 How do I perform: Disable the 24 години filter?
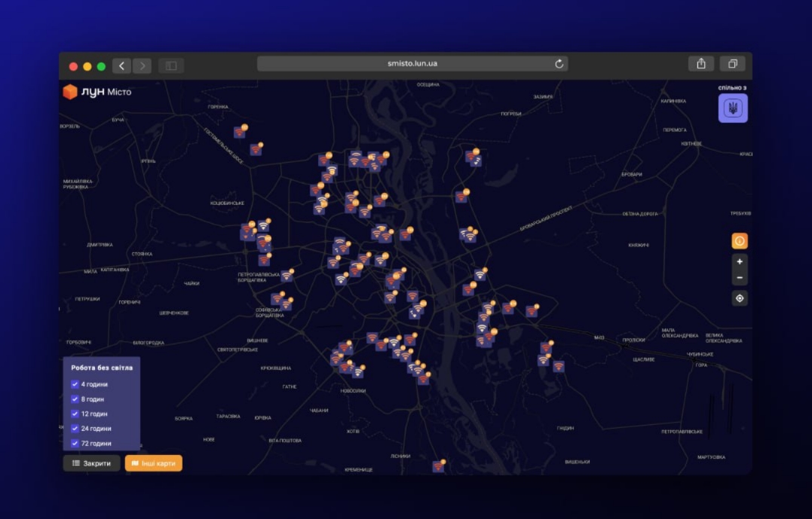point(75,429)
